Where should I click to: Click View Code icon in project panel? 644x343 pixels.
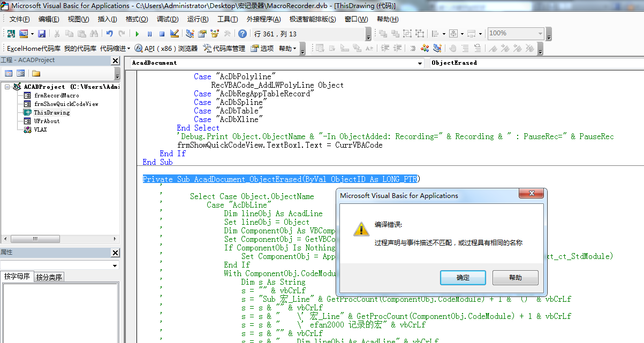point(9,73)
